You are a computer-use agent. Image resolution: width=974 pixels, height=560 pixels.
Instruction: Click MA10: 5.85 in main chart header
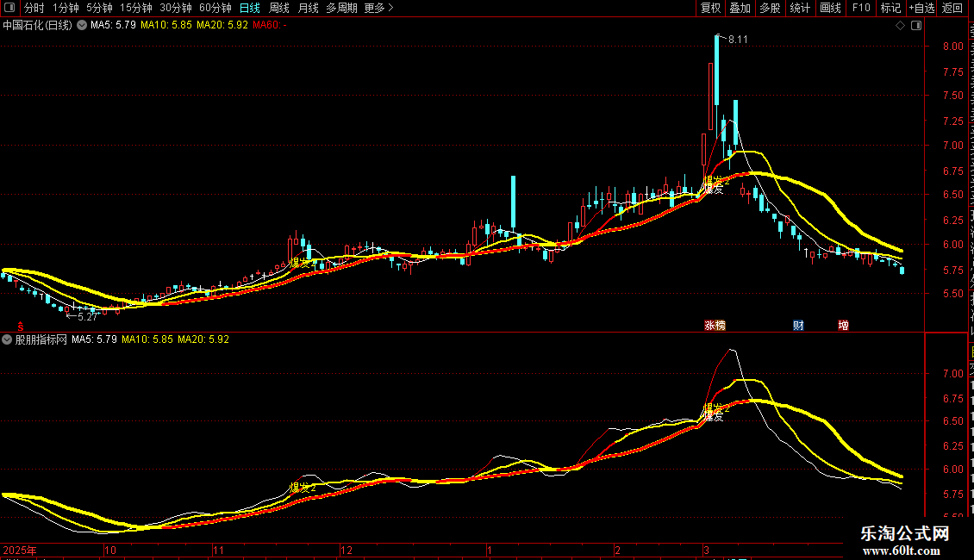tap(165, 25)
